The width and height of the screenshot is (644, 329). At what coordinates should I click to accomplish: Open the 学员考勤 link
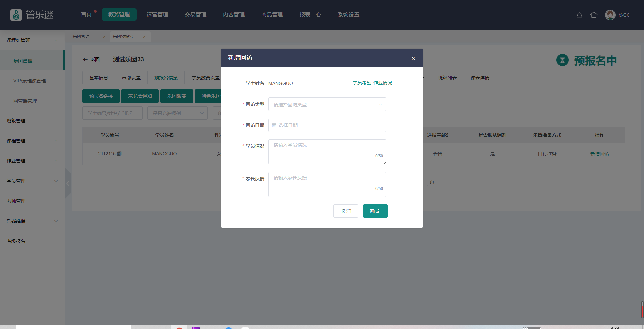point(362,83)
